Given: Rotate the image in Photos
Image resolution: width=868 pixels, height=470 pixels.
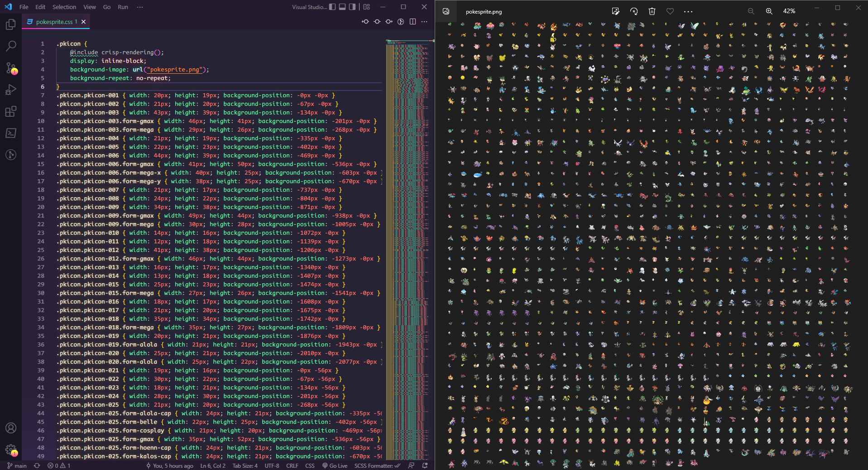Looking at the screenshot, I should [634, 11].
